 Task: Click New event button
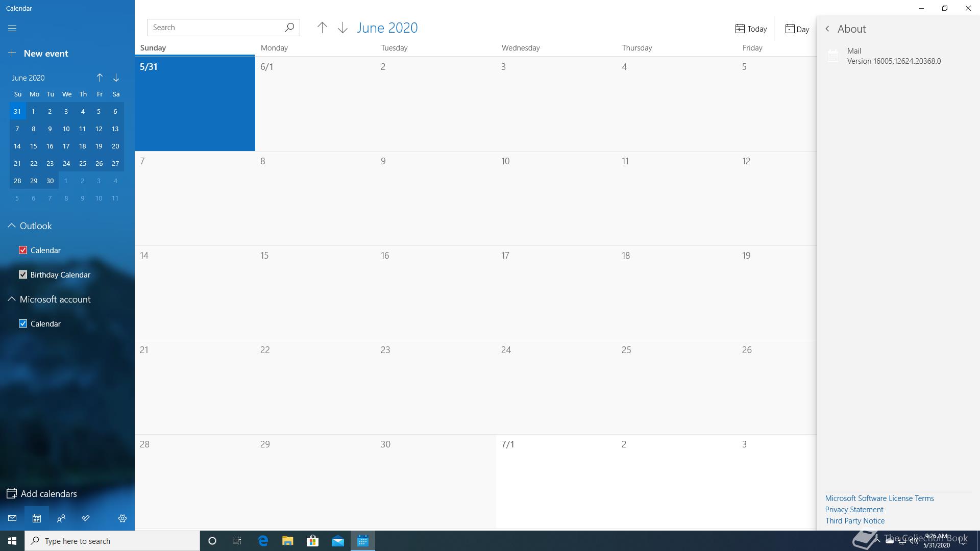tap(38, 53)
